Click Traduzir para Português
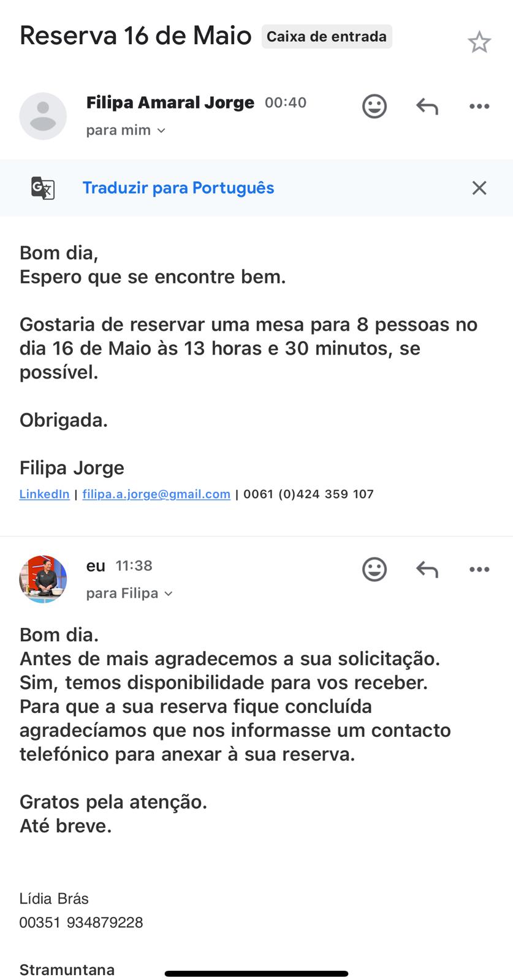Screen dimensions: 513x980 click(x=178, y=187)
